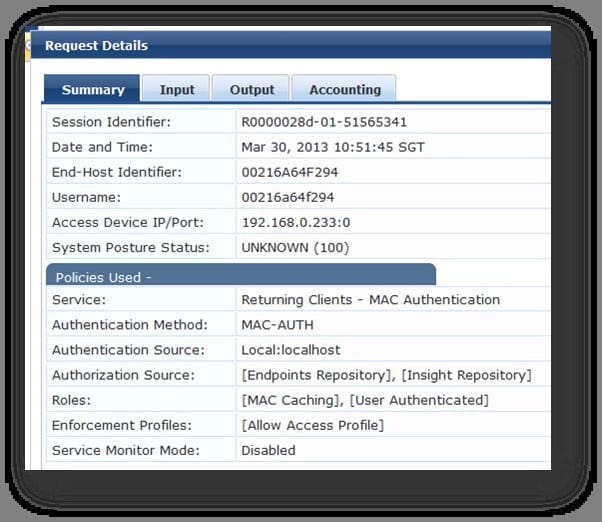Image resolution: width=602 pixels, height=522 pixels.
Task: Switch to the Accounting tab
Action: (345, 89)
